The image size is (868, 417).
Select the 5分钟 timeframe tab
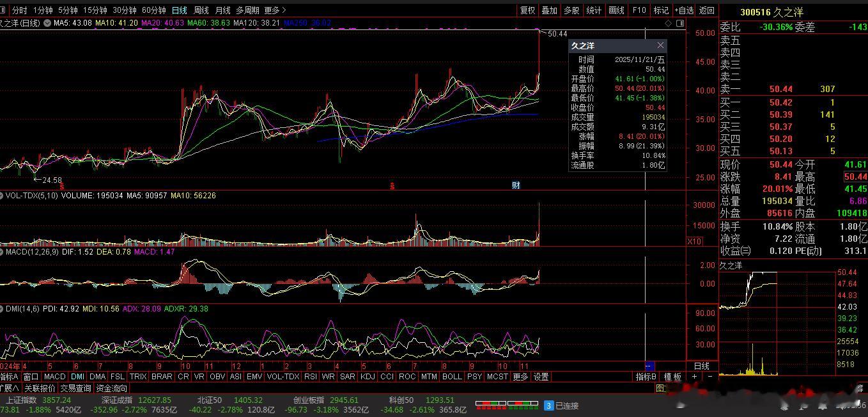point(68,10)
